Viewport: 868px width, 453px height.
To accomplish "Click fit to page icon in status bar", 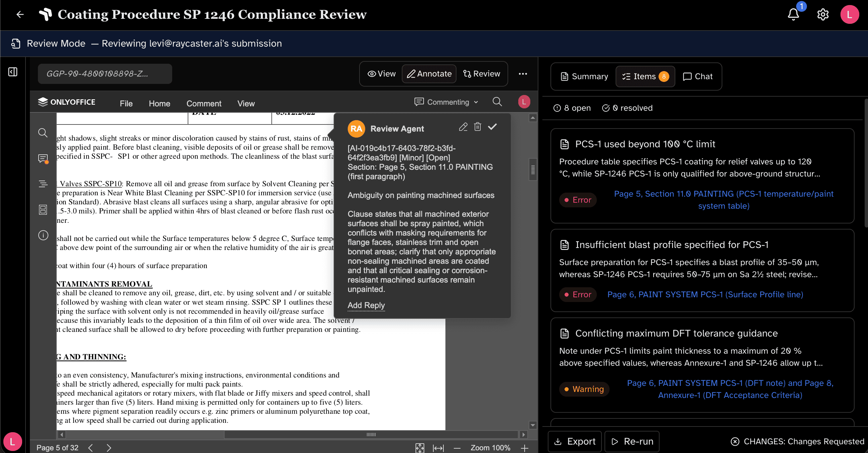I will 420,448.
